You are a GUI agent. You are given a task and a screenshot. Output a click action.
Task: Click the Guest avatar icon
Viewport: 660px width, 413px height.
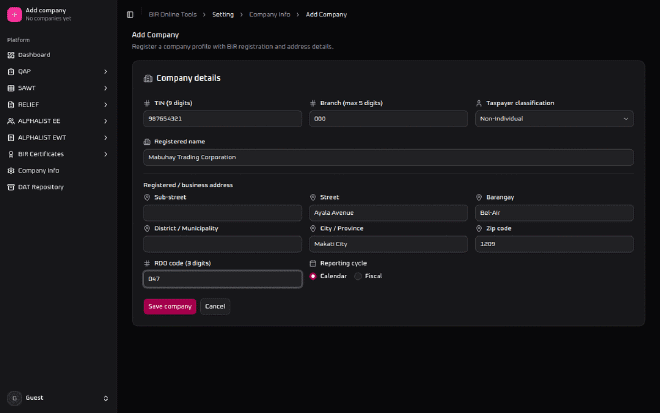click(x=14, y=398)
